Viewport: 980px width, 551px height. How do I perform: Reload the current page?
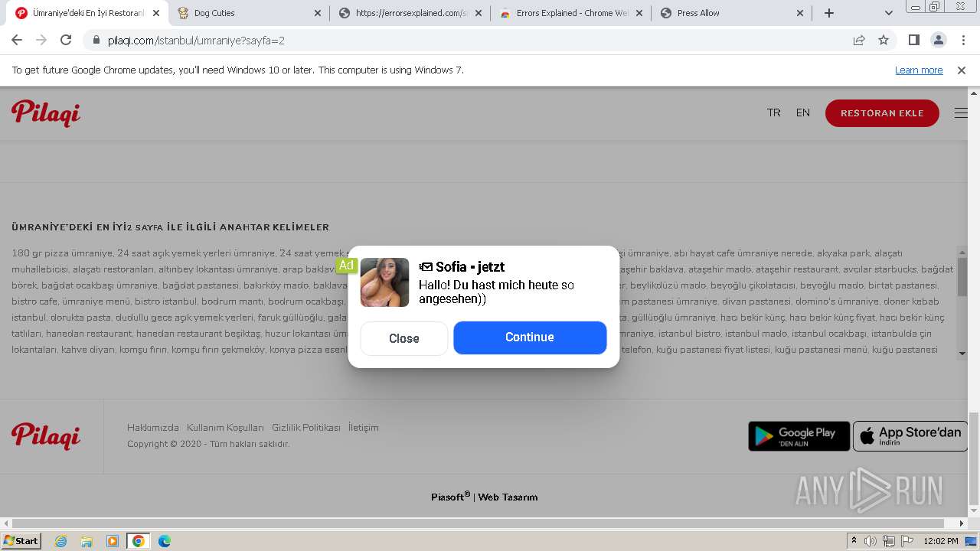[x=66, y=40]
